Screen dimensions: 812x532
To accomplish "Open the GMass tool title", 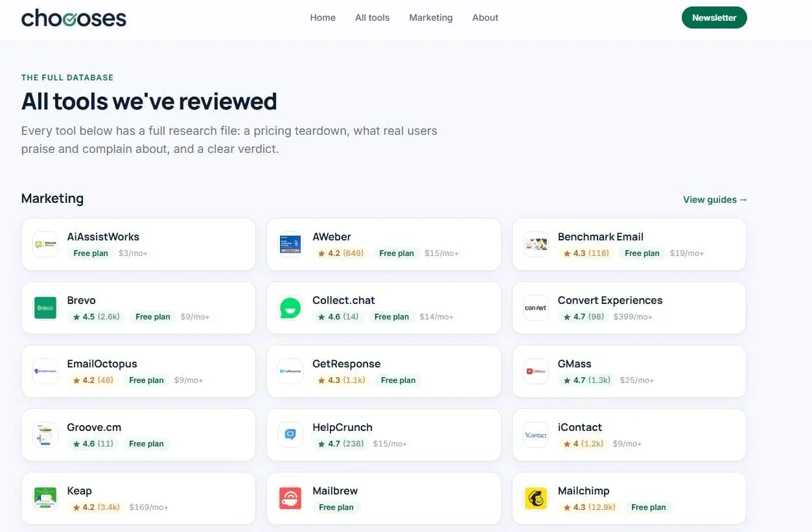I will 575,364.
